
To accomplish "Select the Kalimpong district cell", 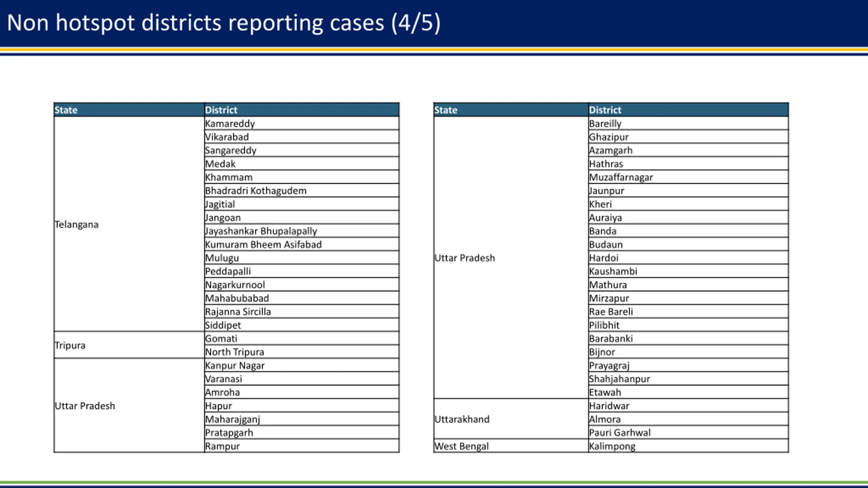I will (x=689, y=446).
